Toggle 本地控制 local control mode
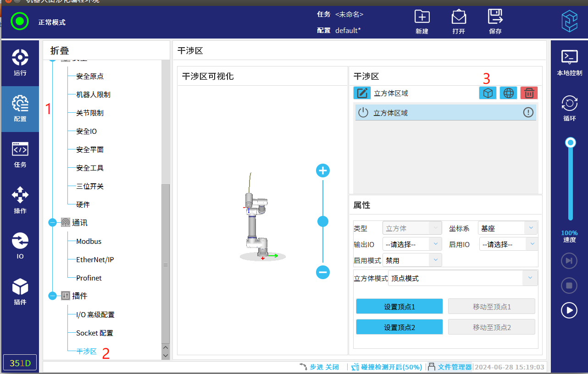Screen dimensions: 588x374 click(569, 62)
